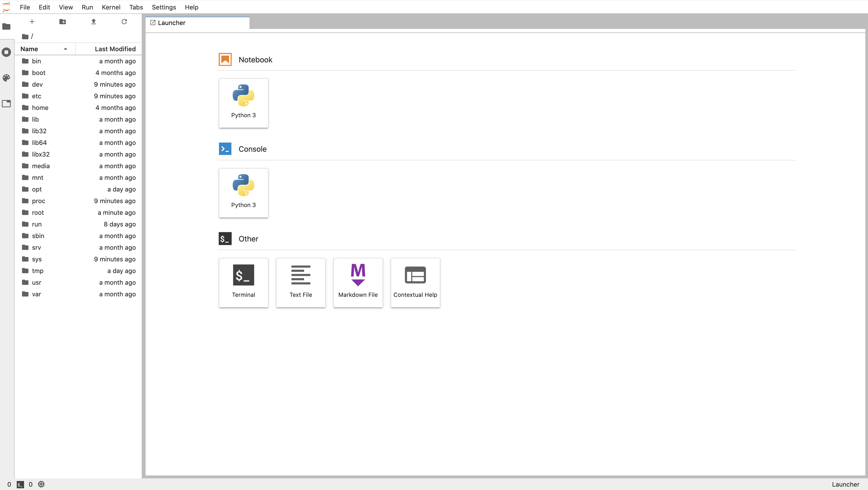The image size is (868, 490).
Task: Sort files by Last Modified column
Action: (x=115, y=49)
